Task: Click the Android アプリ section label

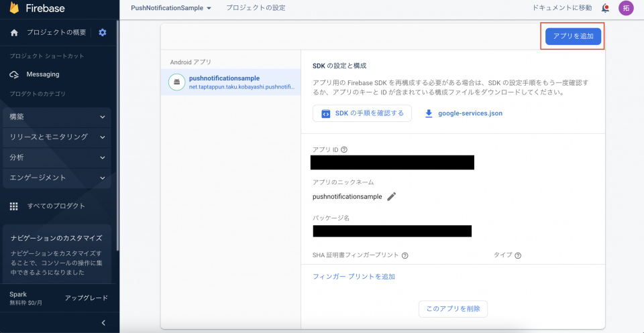Action: [190, 62]
